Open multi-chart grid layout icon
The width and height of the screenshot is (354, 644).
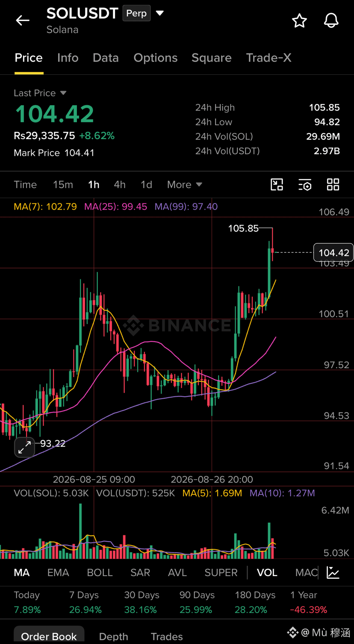coord(333,184)
